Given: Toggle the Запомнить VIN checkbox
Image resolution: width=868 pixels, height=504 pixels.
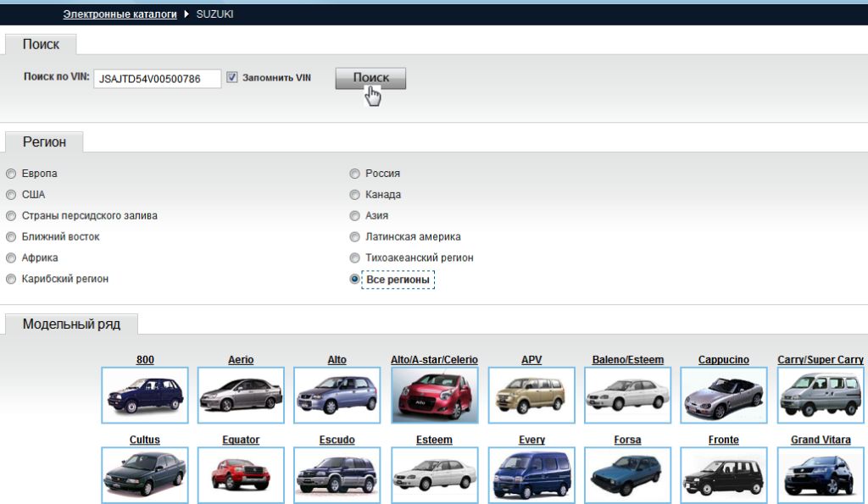Looking at the screenshot, I should click(232, 77).
